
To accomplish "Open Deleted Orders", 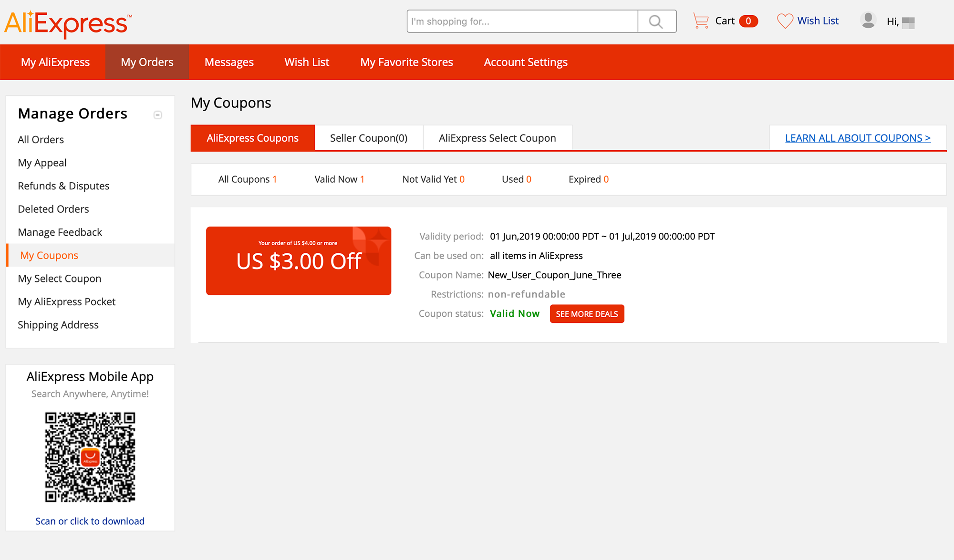I will [x=53, y=209].
